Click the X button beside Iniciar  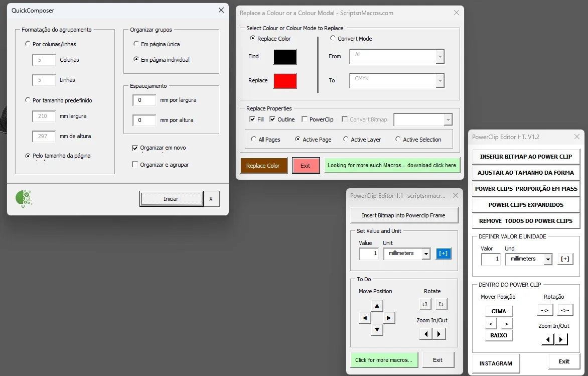pyautogui.click(x=211, y=199)
